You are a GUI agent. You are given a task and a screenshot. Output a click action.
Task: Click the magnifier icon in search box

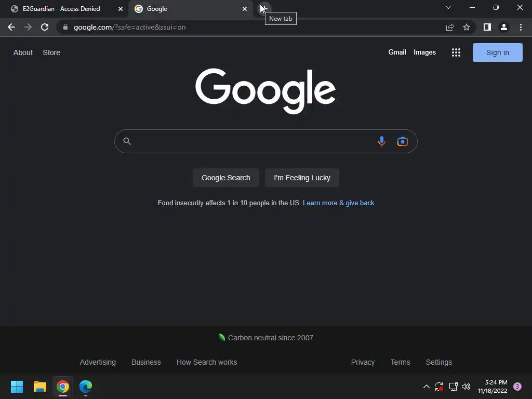coord(127,141)
